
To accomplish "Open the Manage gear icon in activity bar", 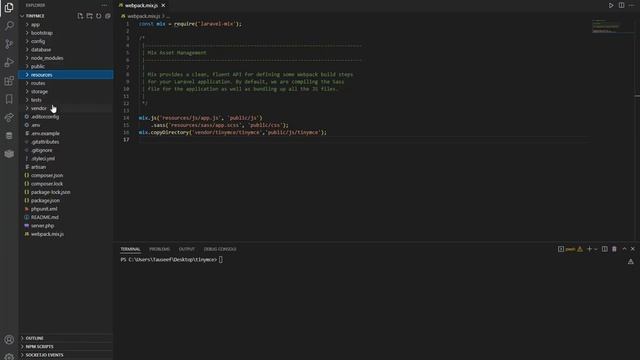I will pyautogui.click(x=9, y=357).
